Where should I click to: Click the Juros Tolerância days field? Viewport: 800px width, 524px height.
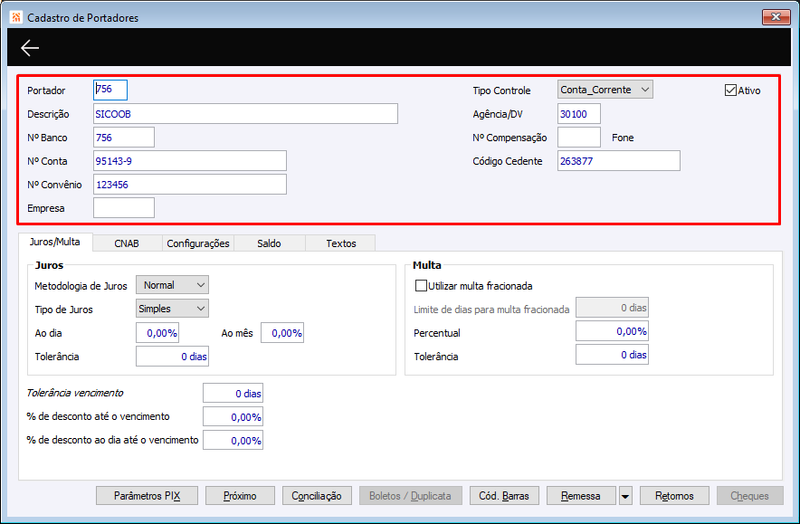click(172, 356)
